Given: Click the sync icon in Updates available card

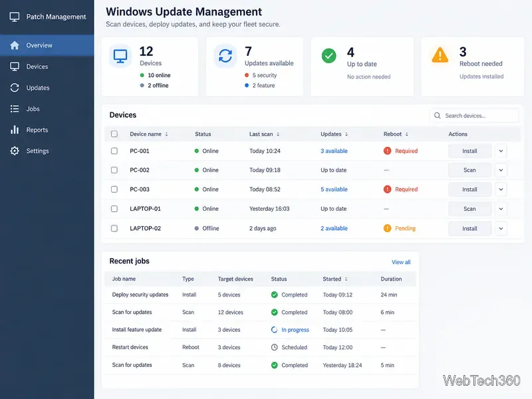Looking at the screenshot, I should tap(225, 56).
